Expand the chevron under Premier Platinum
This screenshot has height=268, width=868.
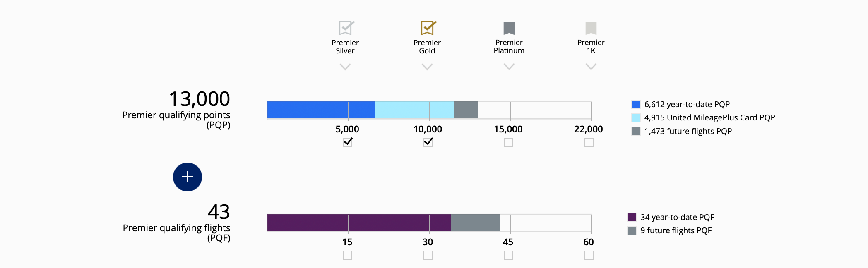509,67
